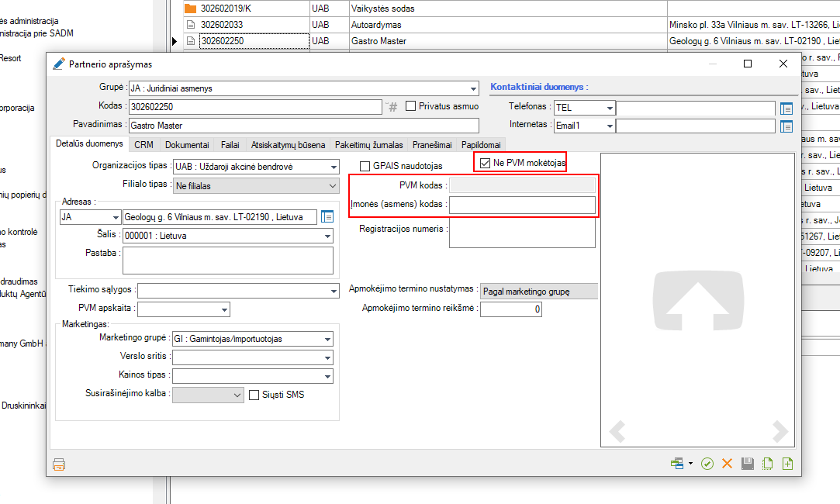The height and width of the screenshot is (504, 840).
Task: Click code cell 302602033 in background table
Action: 254,25
